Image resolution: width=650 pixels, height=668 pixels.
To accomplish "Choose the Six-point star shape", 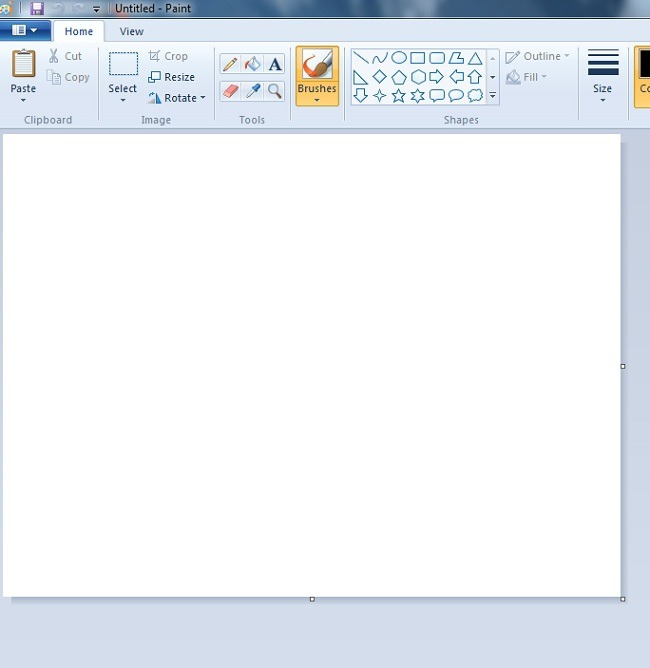I will point(417,95).
